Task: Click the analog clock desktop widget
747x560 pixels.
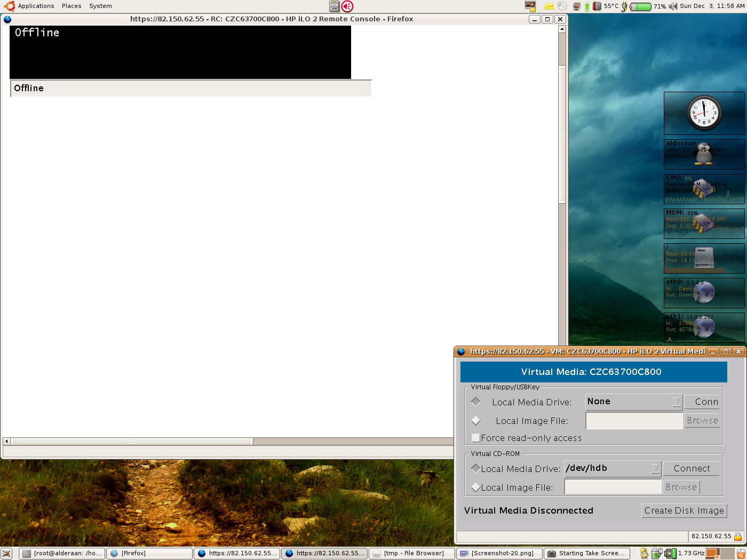Action: pos(704,113)
